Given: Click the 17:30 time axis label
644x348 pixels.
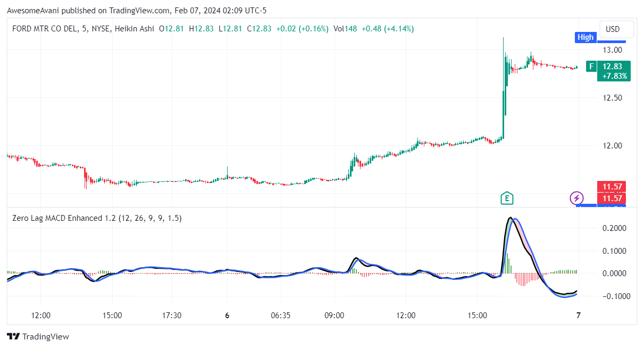Looking at the screenshot, I should coord(172,316).
